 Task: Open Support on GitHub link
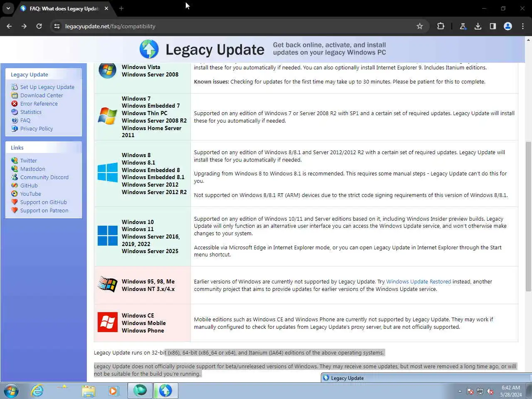click(x=44, y=202)
